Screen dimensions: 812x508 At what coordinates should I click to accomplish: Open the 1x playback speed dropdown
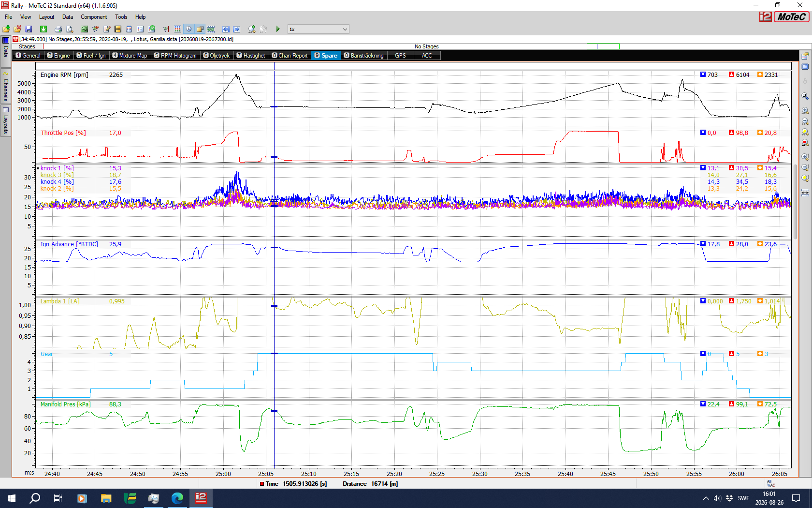pyautogui.click(x=318, y=29)
